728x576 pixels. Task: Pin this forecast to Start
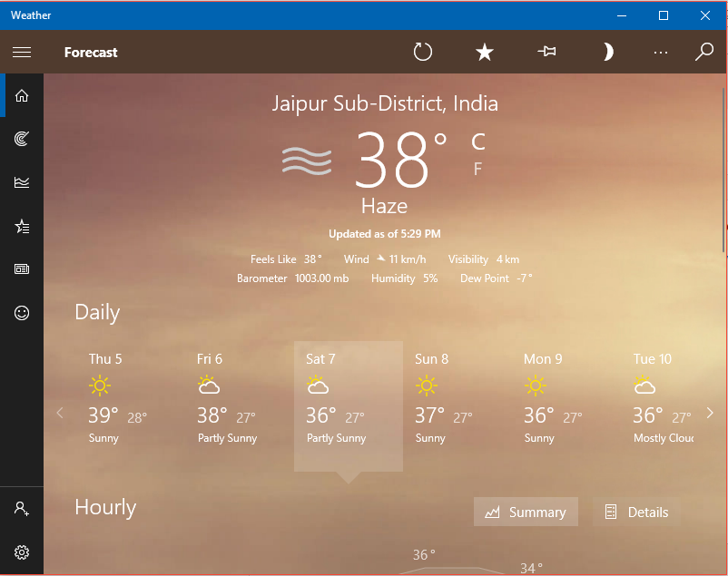(x=546, y=52)
